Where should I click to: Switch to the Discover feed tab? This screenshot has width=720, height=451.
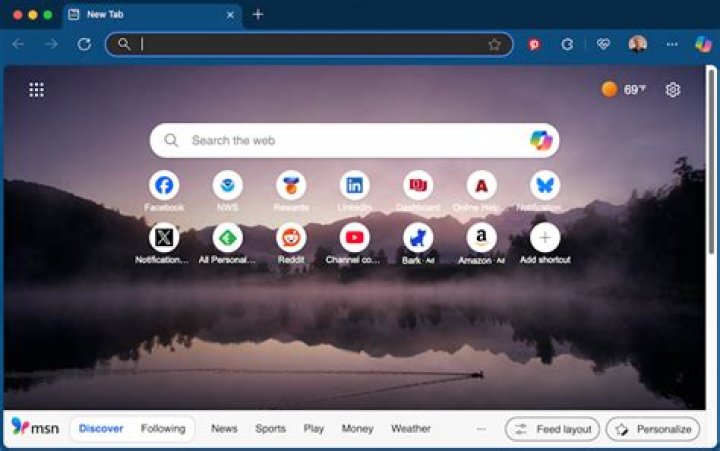[x=101, y=428]
